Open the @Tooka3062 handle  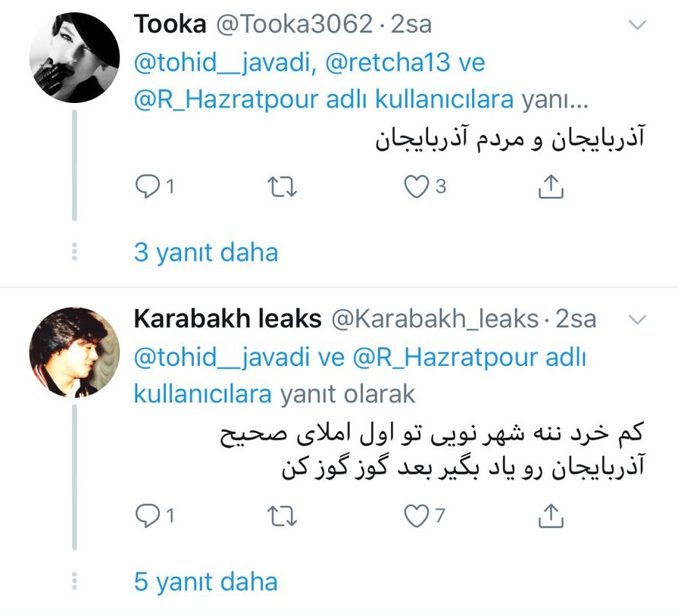295,24
